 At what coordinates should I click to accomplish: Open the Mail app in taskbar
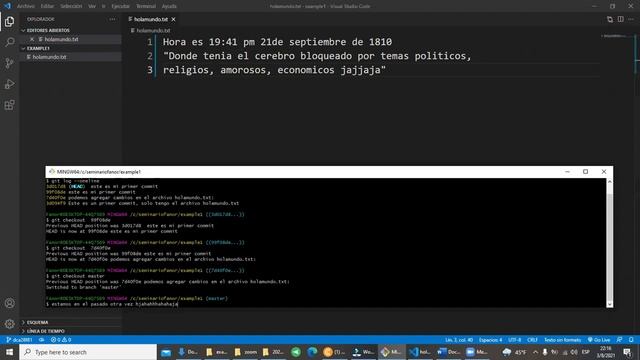pyautogui.click(x=166, y=352)
